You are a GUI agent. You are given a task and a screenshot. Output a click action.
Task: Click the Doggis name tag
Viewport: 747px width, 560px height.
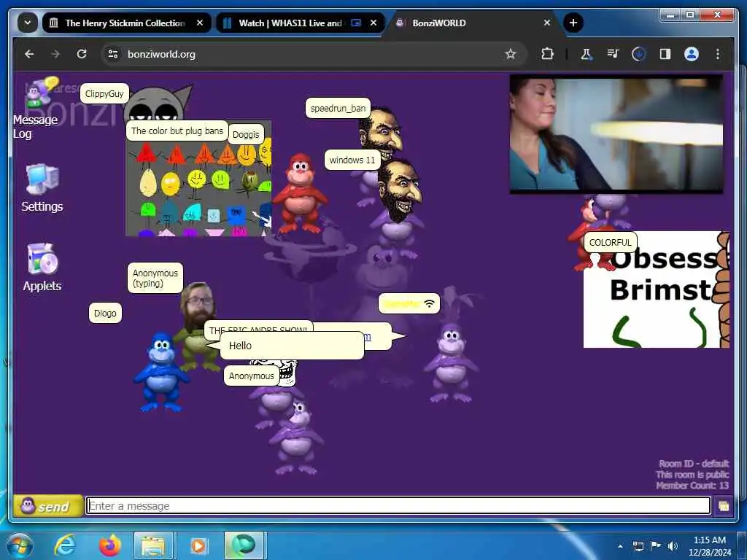coord(246,134)
